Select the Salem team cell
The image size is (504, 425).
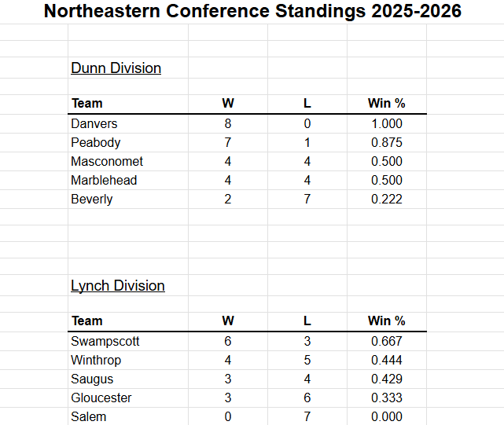point(88,417)
